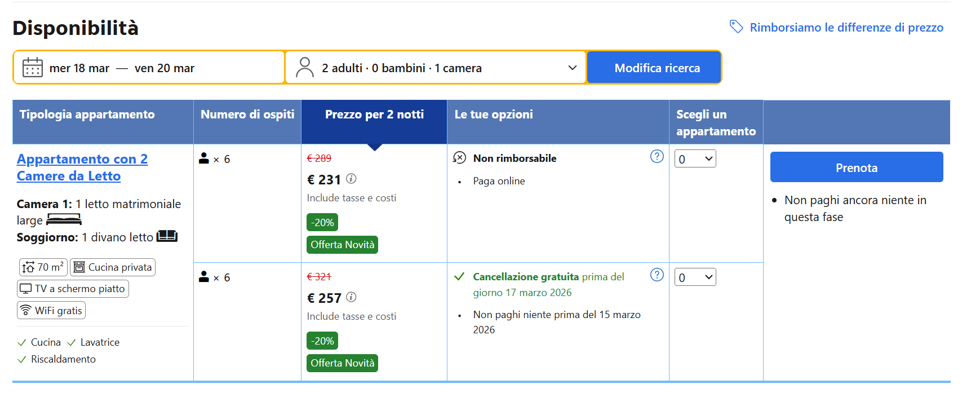Click the WiFi gratis amenity icon

25,310
